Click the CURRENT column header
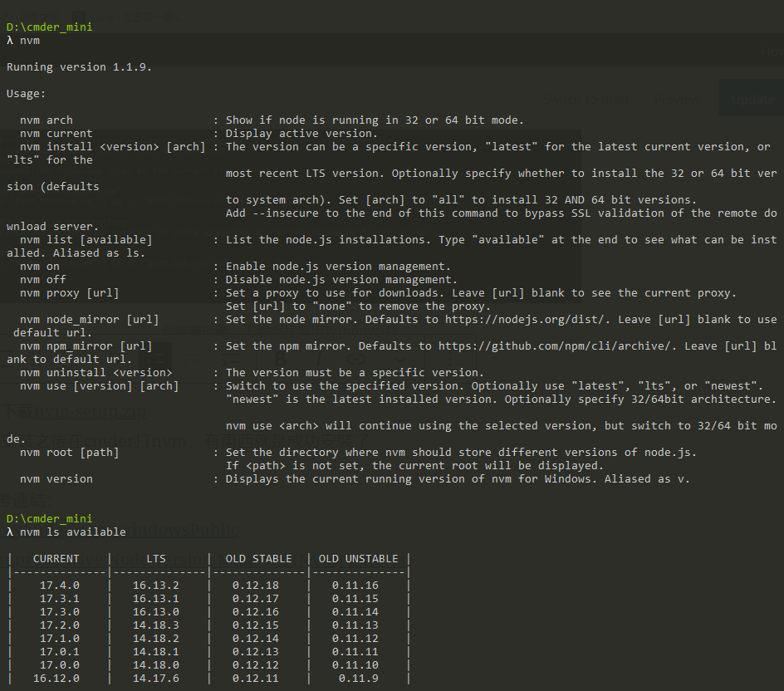The width and height of the screenshot is (784, 691). [x=56, y=559]
